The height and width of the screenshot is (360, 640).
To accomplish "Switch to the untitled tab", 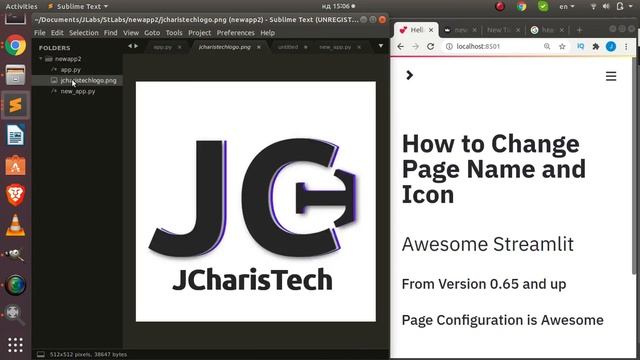I will pos(288,47).
